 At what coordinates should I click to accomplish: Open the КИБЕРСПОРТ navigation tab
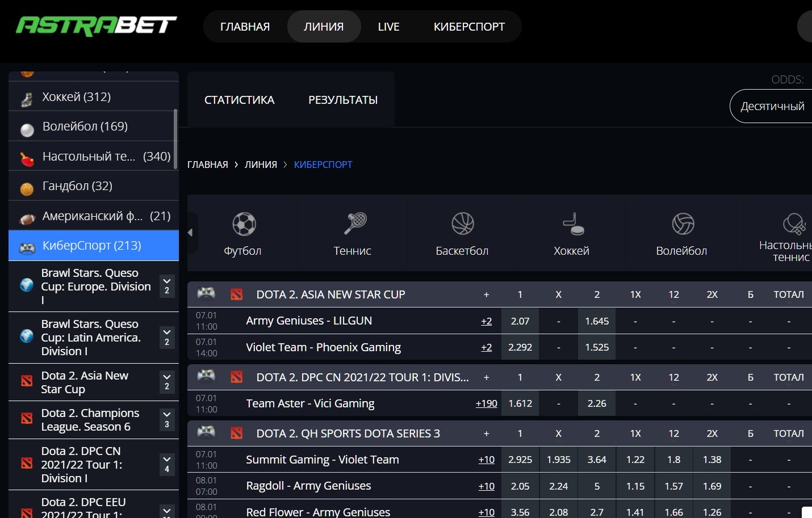469,27
